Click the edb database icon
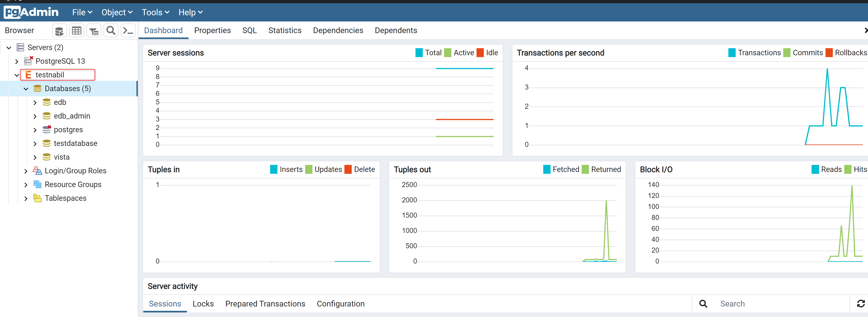The width and height of the screenshot is (868, 317). point(46,102)
